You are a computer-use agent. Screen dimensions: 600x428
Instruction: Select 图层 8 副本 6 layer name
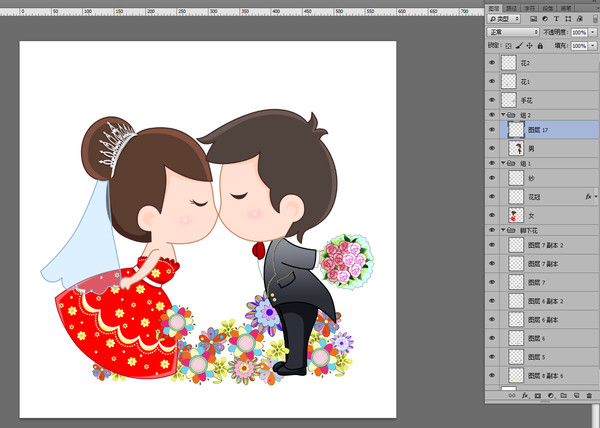545,376
